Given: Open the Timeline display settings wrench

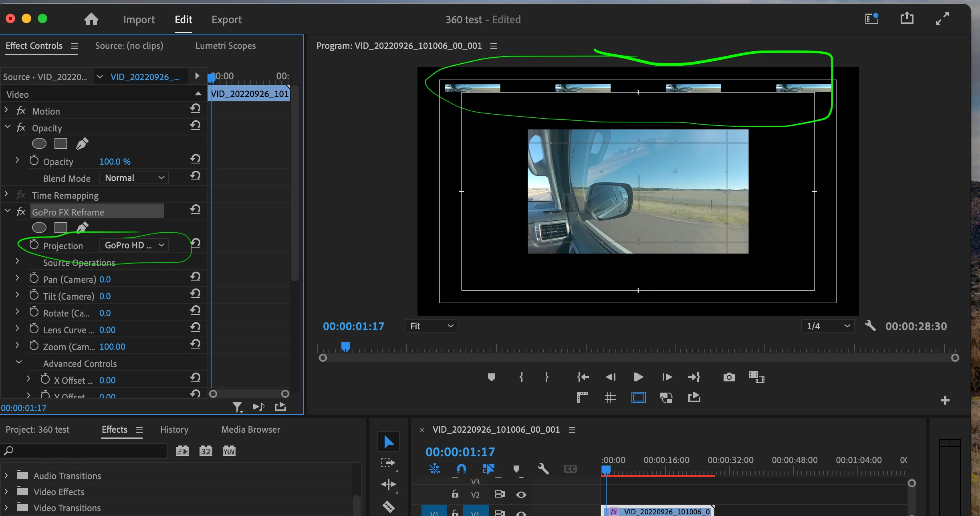Looking at the screenshot, I should [x=543, y=469].
